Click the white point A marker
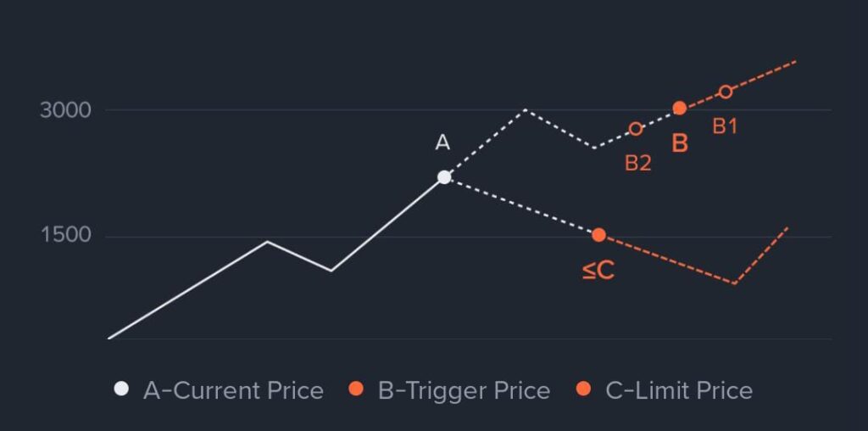The height and width of the screenshot is (431, 868). click(444, 177)
